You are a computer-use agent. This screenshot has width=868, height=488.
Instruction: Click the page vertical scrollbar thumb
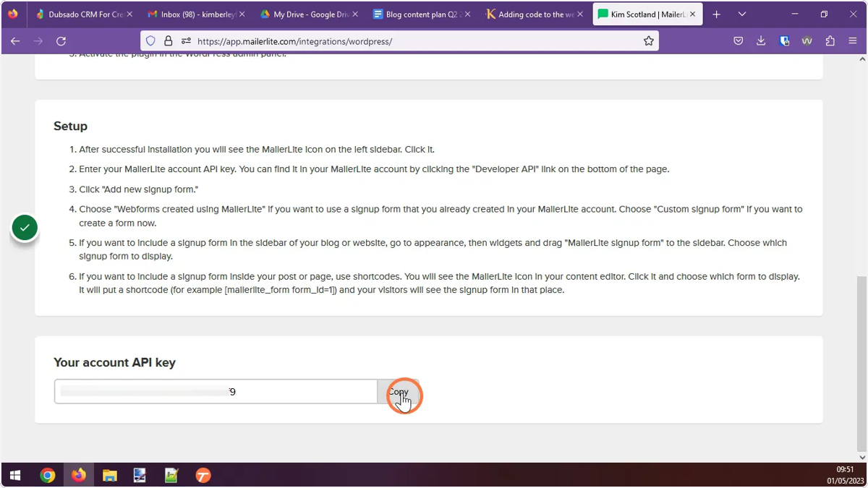pyautogui.click(x=861, y=363)
